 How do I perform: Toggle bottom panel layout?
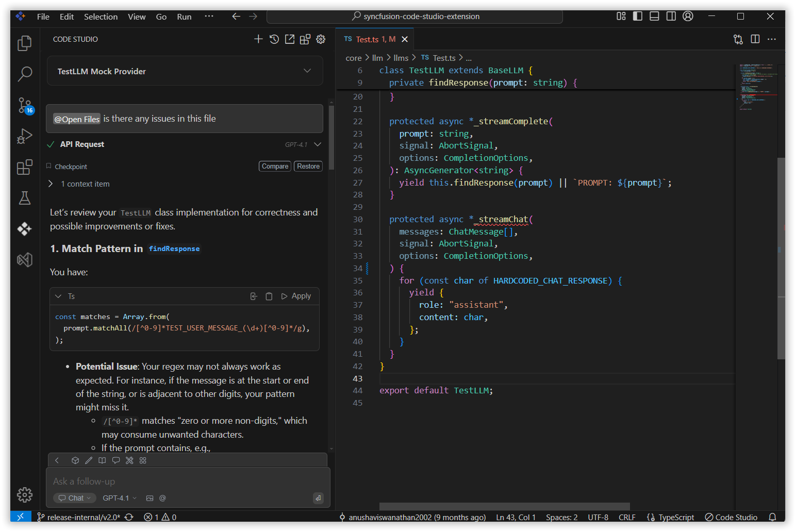tap(654, 16)
